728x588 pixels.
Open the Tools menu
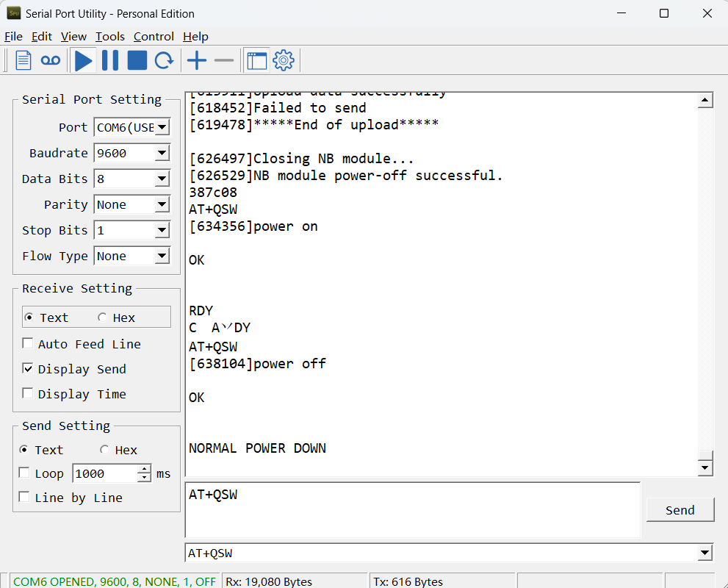coord(110,37)
